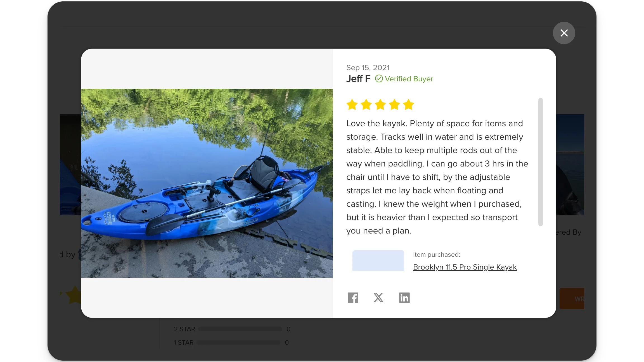Image resolution: width=644 pixels, height=362 pixels.
Task: Share the review on Facebook
Action: tap(353, 297)
